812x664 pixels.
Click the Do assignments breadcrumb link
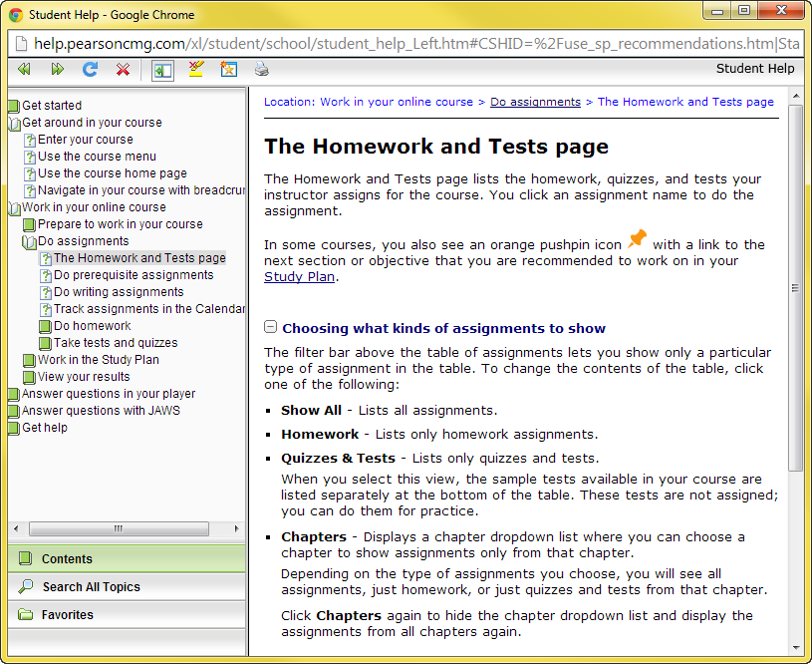tap(535, 102)
